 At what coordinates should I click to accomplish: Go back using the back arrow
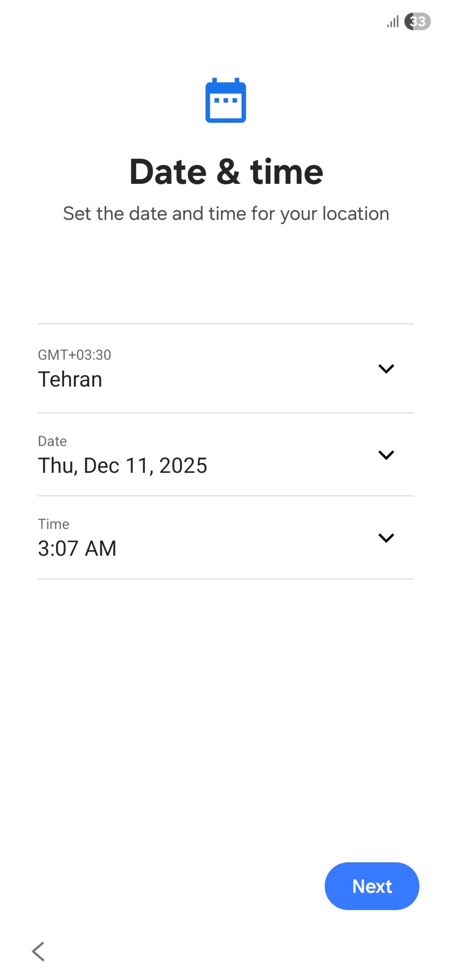38,951
